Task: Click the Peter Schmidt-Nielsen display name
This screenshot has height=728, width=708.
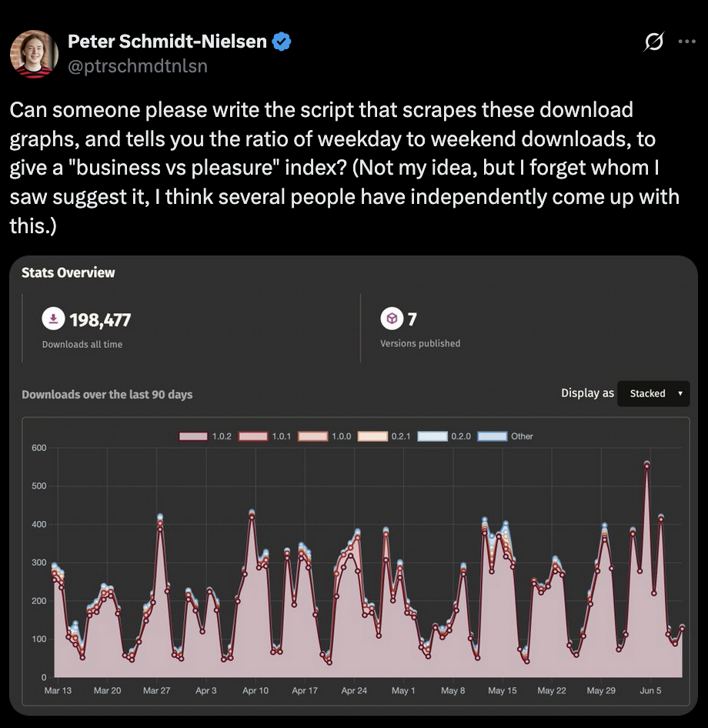Action: pos(167,42)
